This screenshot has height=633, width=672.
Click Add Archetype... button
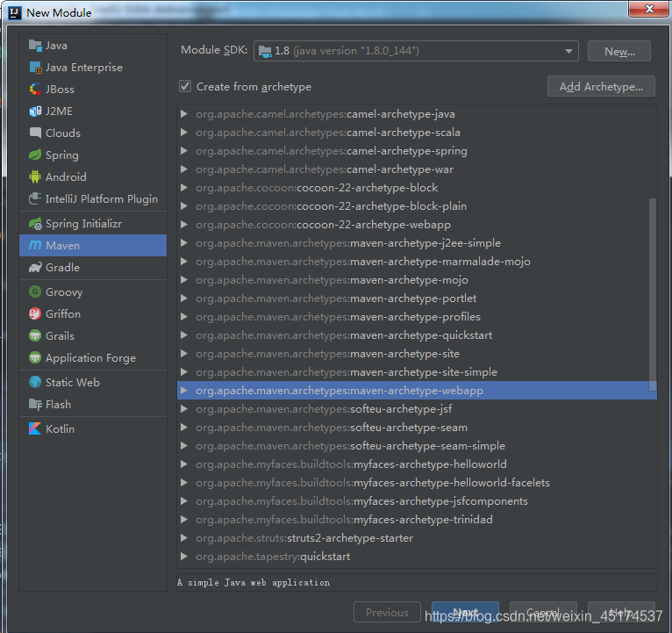click(x=601, y=87)
